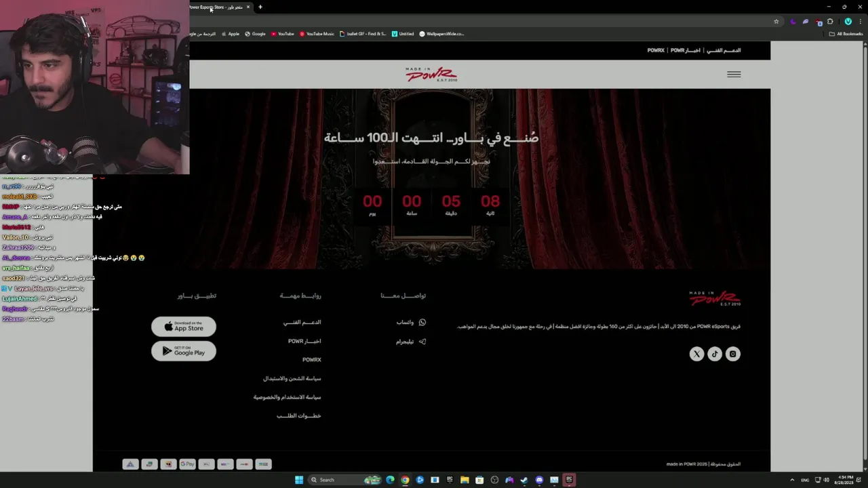
Task: Click the Made in POWR footer logo
Action: [715, 298]
